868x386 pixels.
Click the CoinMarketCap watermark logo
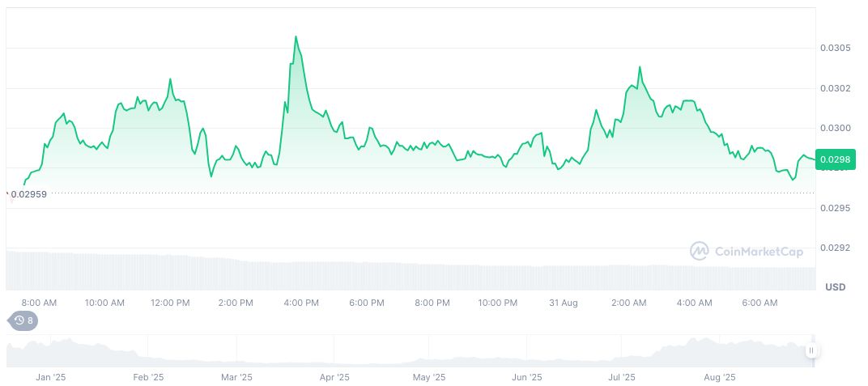[747, 252]
